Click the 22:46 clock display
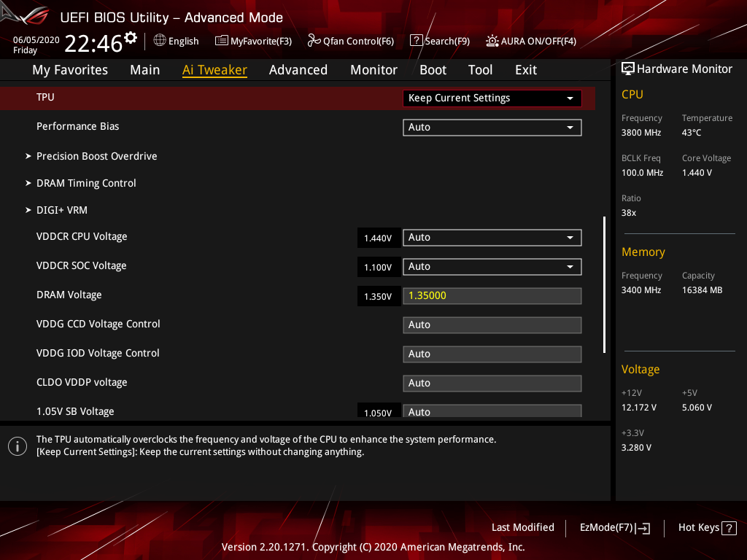The height and width of the screenshot is (560, 747). click(93, 44)
